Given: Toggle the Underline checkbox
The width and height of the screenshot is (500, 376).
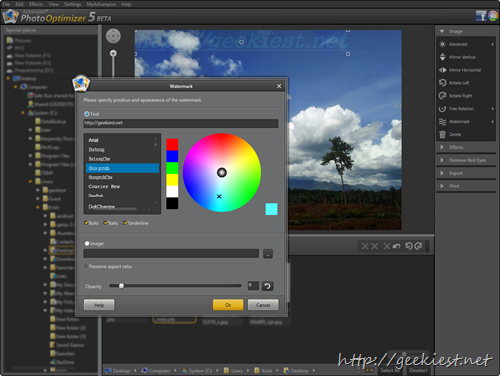Looking at the screenshot, I should (x=126, y=223).
